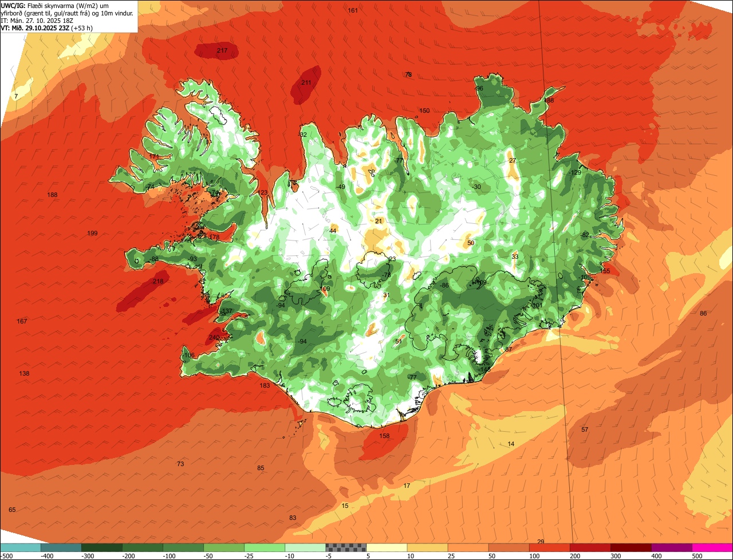Viewport: 733px width, 560px height.
Task: Select the legend color between -300 and -200
Action: click(102, 547)
